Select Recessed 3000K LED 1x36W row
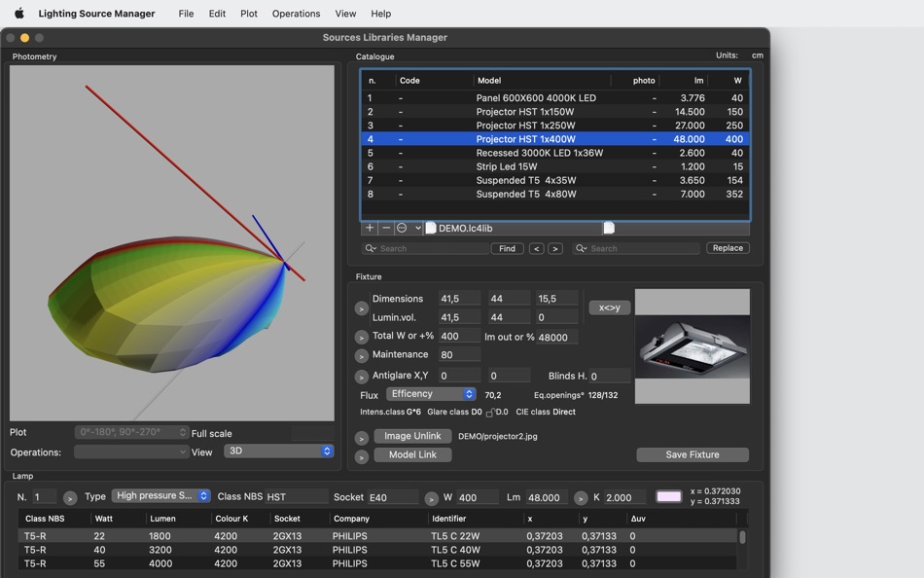 pyautogui.click(x=555, y=153)
